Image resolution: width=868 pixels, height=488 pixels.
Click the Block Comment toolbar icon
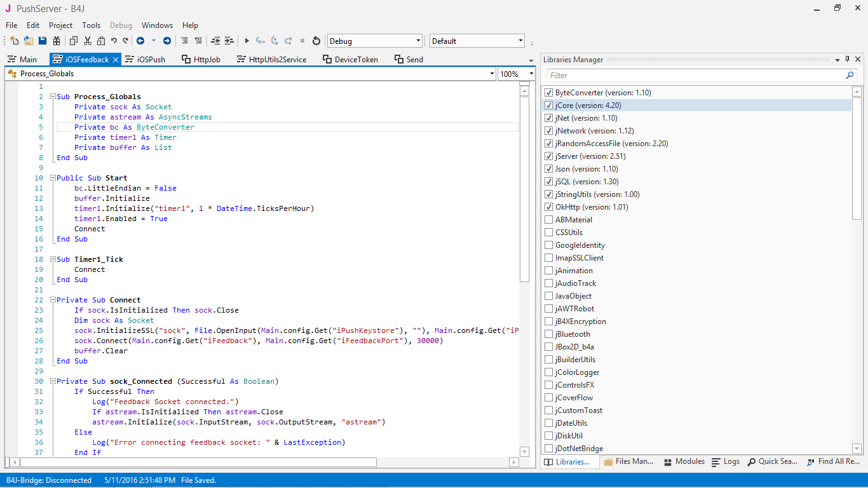tap(184, 41)
